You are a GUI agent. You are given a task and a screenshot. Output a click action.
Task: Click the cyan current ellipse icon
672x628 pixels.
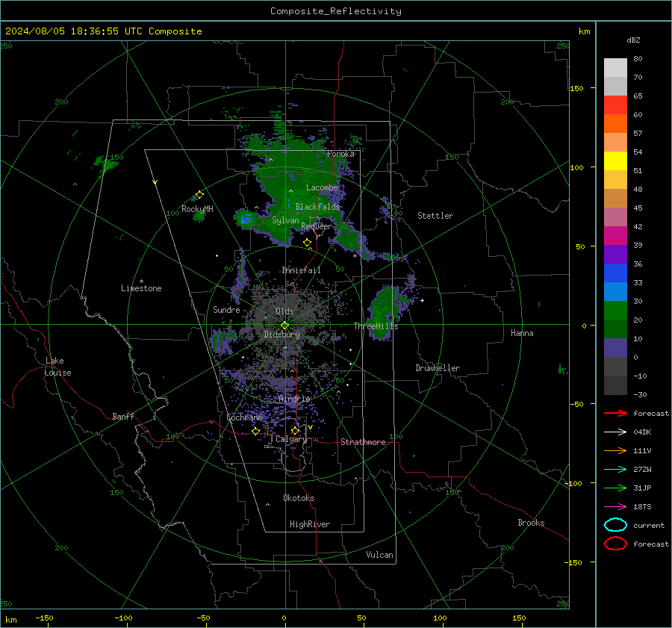pos(615,525)
